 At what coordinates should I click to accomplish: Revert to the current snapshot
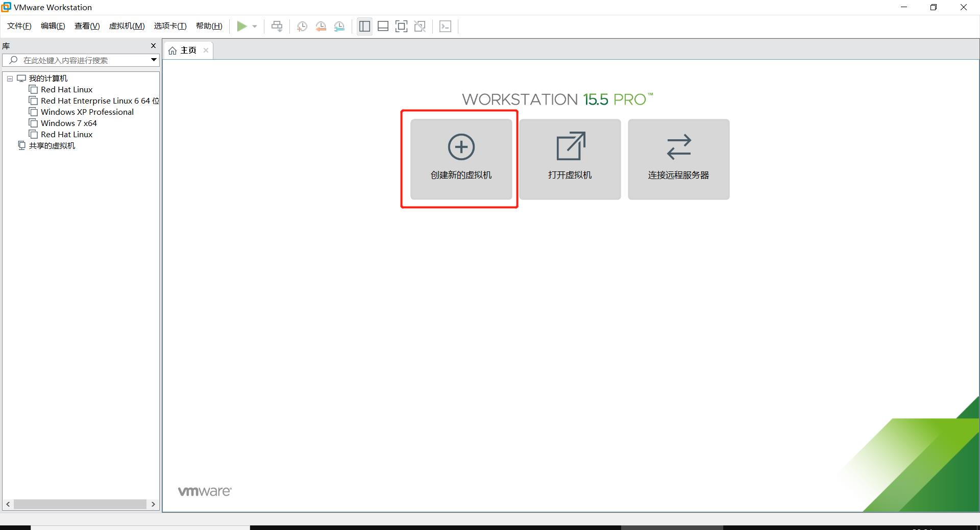point(321,26)
